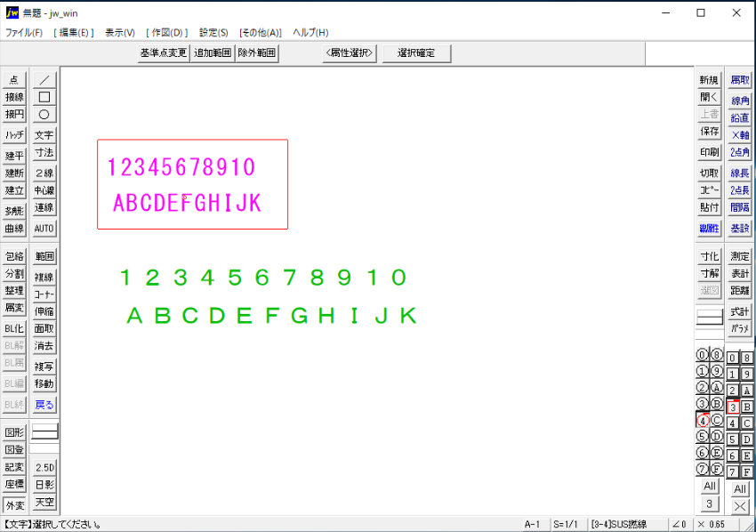This screenshot has height=532, width=756.
Task: Click the right-panel line style swatch
Action: [x=709, y=318]
